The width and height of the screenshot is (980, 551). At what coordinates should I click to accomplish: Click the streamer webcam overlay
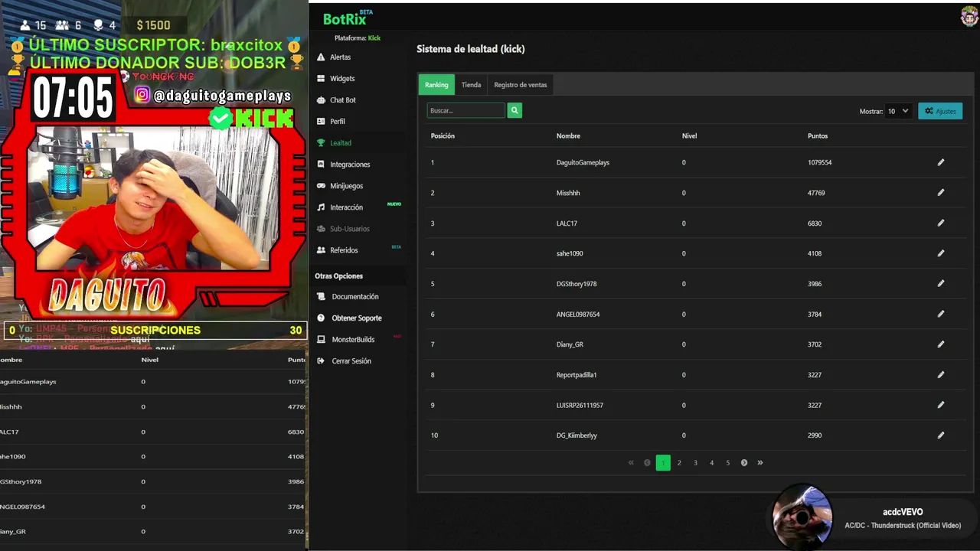pos(153,197)
